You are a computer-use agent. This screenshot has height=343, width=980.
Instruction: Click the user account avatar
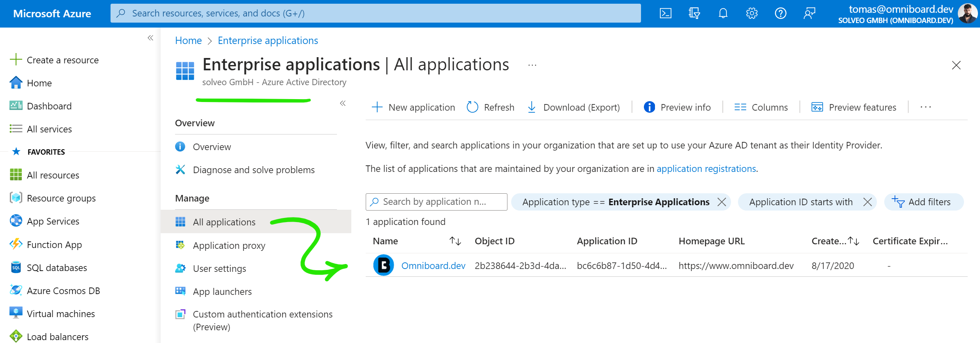[968, 14]
